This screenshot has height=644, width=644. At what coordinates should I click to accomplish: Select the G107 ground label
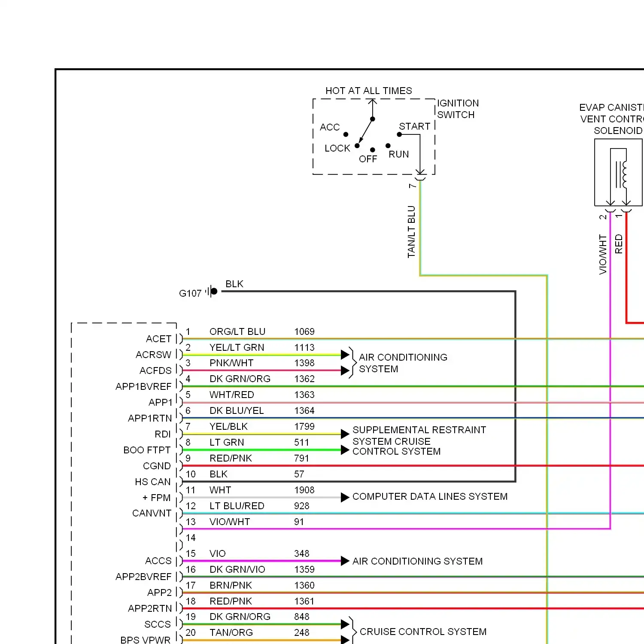pyautogui.click(x=190, y=293)
